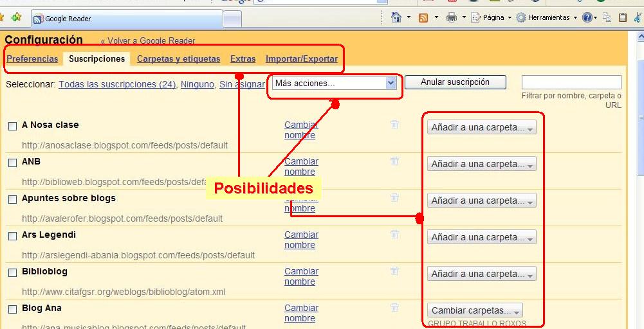644x329 pixels.
Task: Open the Help question-mark icon
Action: tap(587, 17)
